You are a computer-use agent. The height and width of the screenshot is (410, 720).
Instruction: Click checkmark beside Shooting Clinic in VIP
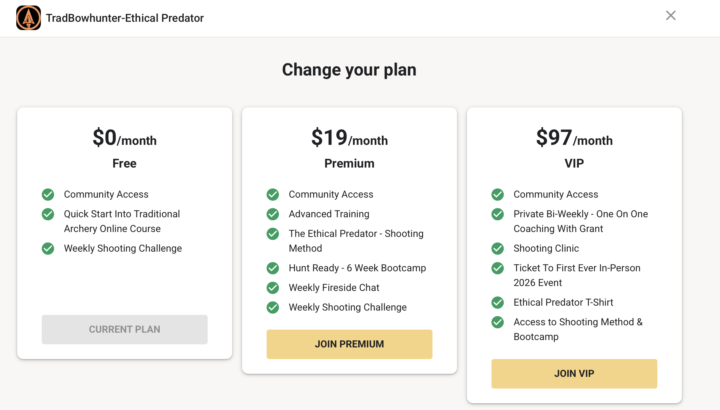coord(498,248)
